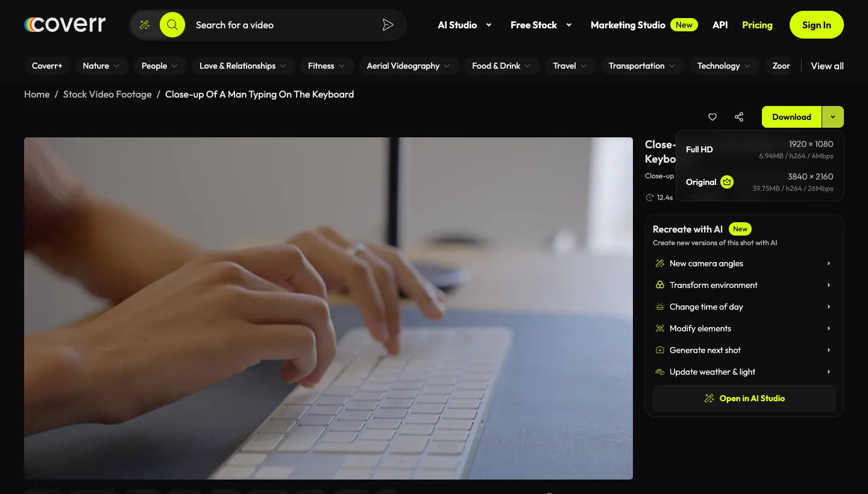This screenshot has height=494, width=868.
Task: Click the clock duration icon by 12.4s
Action: (650, 198)
